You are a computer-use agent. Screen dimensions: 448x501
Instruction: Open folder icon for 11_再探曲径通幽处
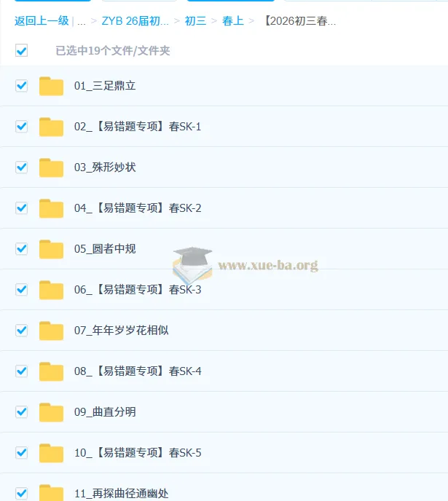[51, 493]
